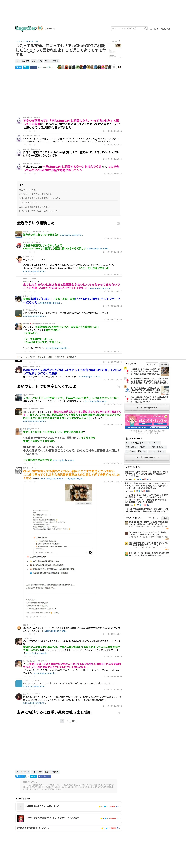Image resolution: width=186 pixels, height=868 pixels.
Task: Select trending word 怖い話 119
Action: tap(144, 447)
